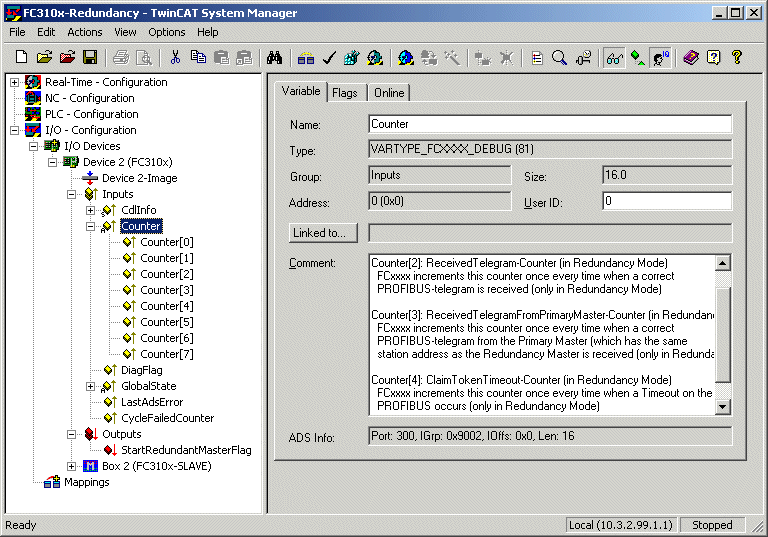The height and width of the screenshot is (537, 768).
Task: Click the Linked to... button
Action: point(323,233)
